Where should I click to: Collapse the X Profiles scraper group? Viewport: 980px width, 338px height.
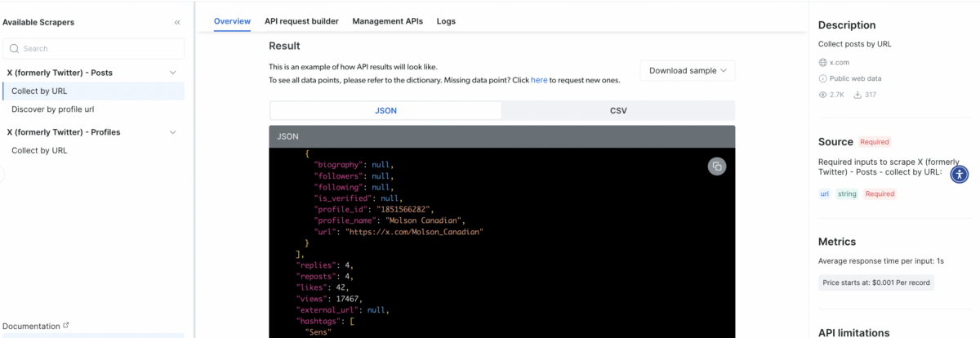click(172, 132)
